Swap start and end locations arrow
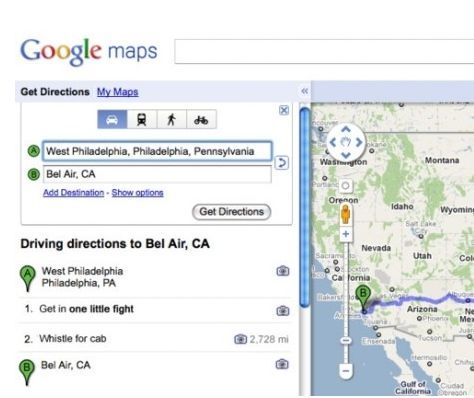Image resolution: width=474 pixels, height=398 pixels. pyautogui.click(x=282, y=163)
